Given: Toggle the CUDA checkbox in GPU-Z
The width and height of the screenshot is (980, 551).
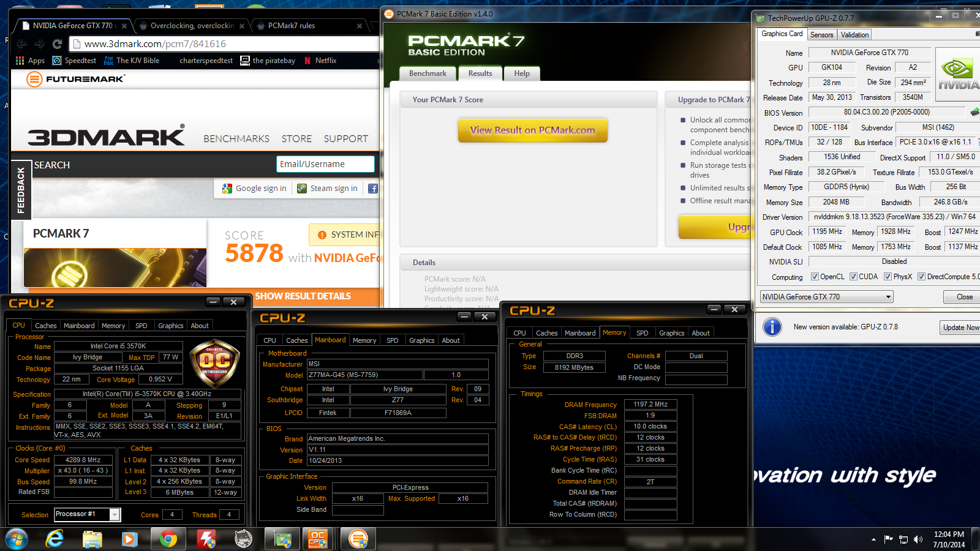Looking at the screenshot, I should (x=853, y=277).
